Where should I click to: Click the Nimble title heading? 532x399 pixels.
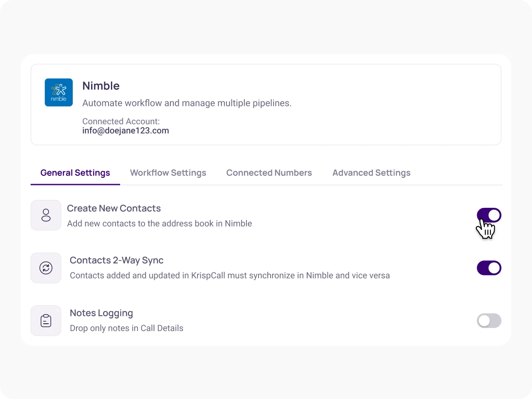(x=101, y=86)
